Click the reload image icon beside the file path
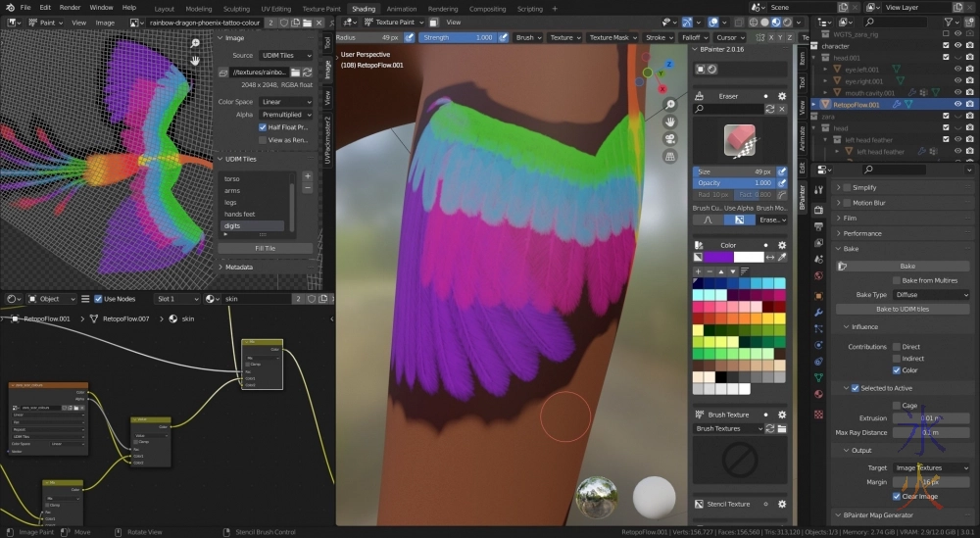Screen dimensions: 980x538 [307, 72]
